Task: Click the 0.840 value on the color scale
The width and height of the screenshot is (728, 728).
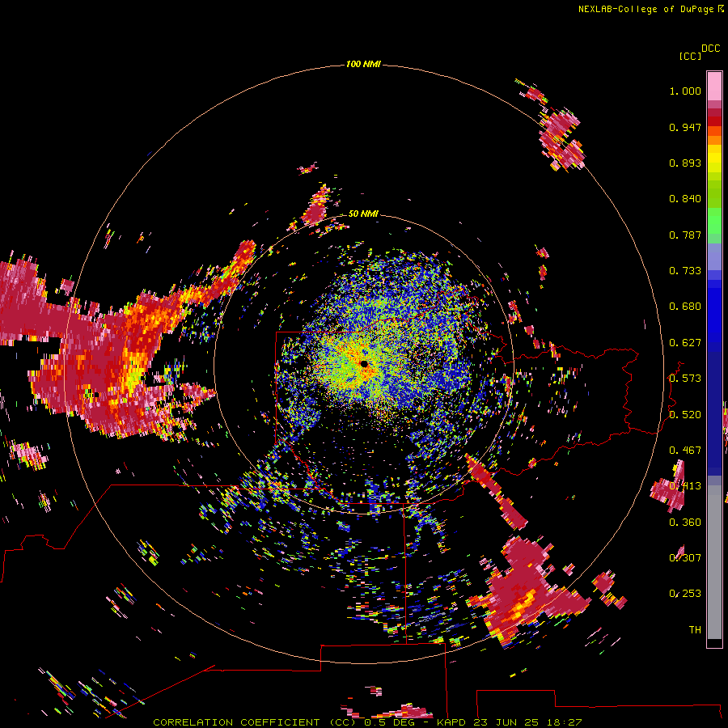Action: point(685,199)
